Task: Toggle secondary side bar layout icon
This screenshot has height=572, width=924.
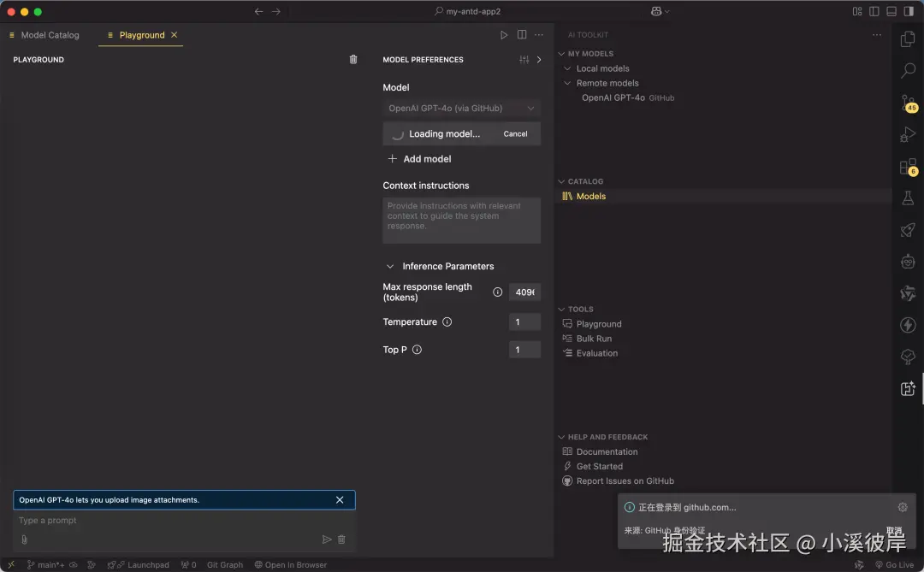Action: [908, 11]
